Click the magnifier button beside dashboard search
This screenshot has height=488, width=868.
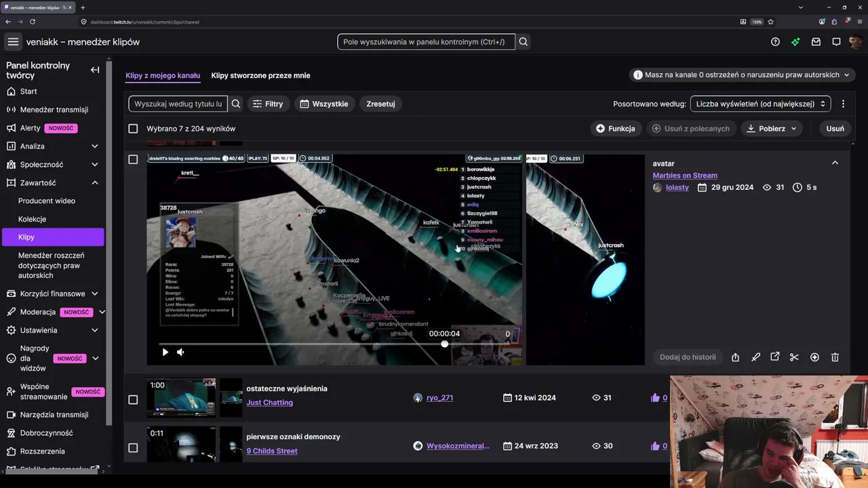click(x=524, y=42)
